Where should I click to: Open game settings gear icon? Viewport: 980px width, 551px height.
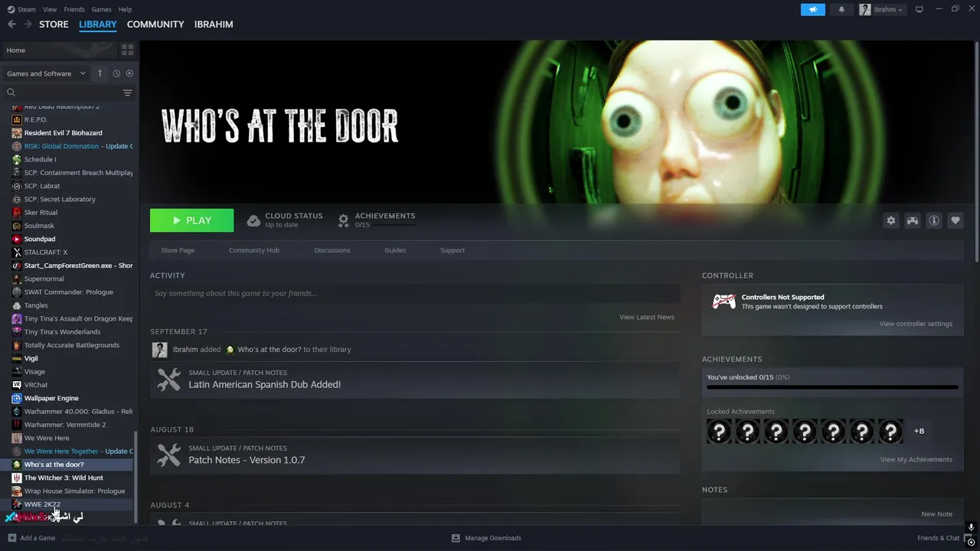[x=891, y=220]
